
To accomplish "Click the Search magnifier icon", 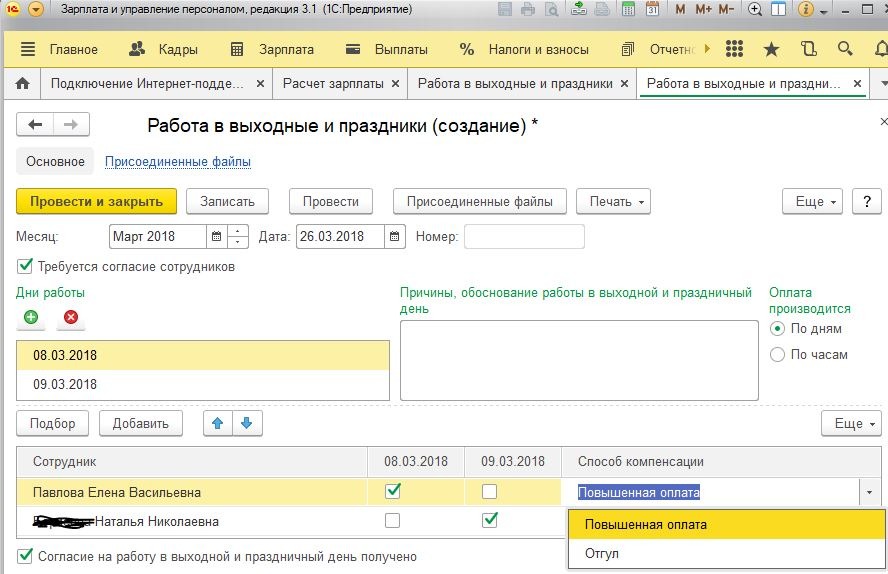I will pyautogui.click(x=845, y=49).
